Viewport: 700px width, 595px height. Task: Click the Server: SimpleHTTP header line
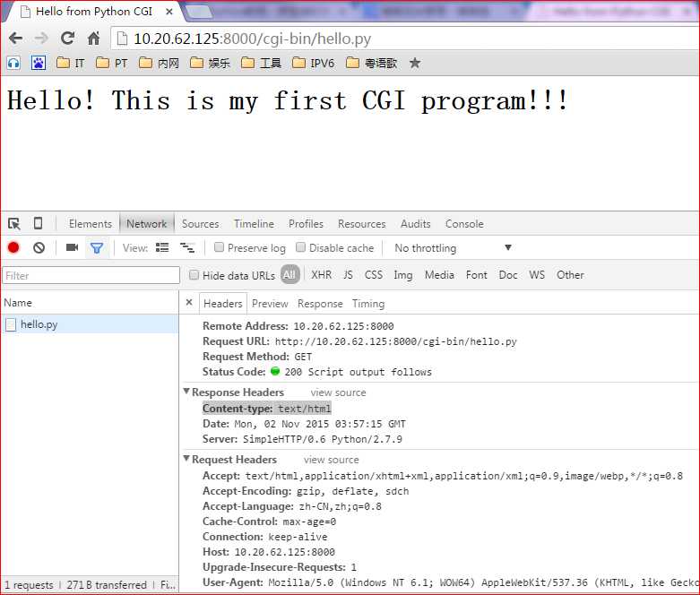[302, 439]
